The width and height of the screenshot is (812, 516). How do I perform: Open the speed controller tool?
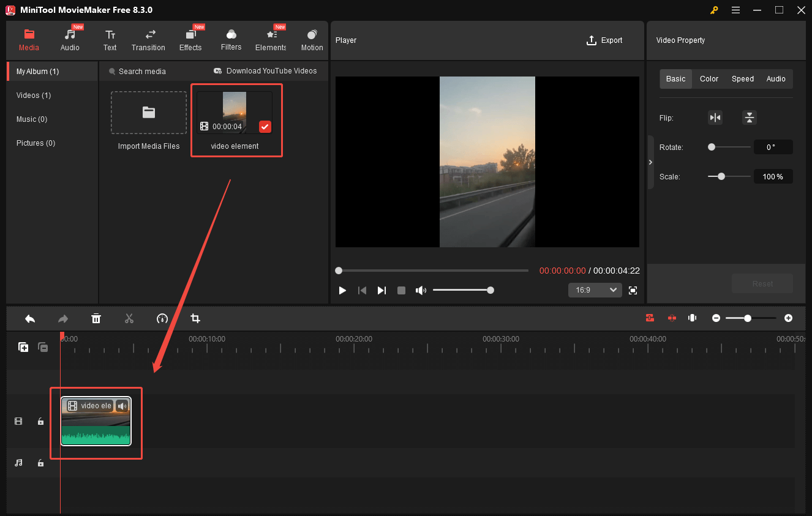tap(162, 318)
